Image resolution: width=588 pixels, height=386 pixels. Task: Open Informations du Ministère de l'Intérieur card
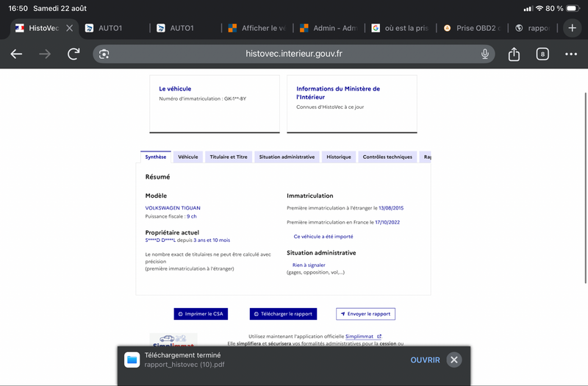coord(352,104)
